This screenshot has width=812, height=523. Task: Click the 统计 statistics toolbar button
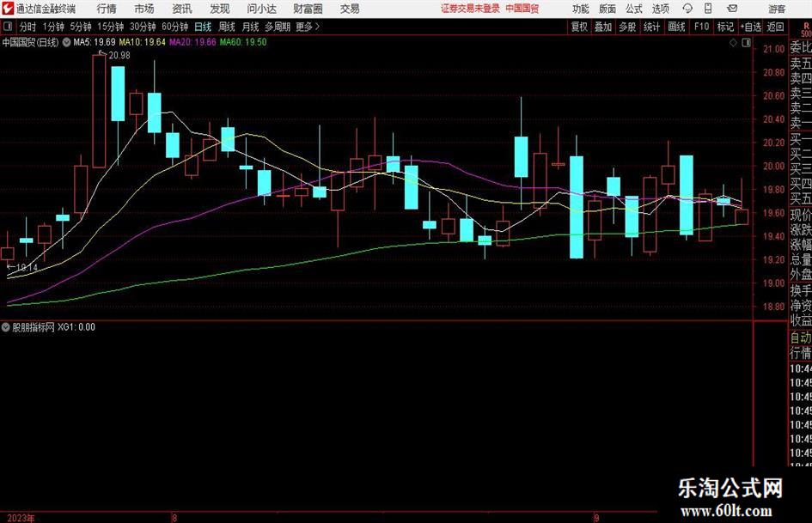(651, 27)
